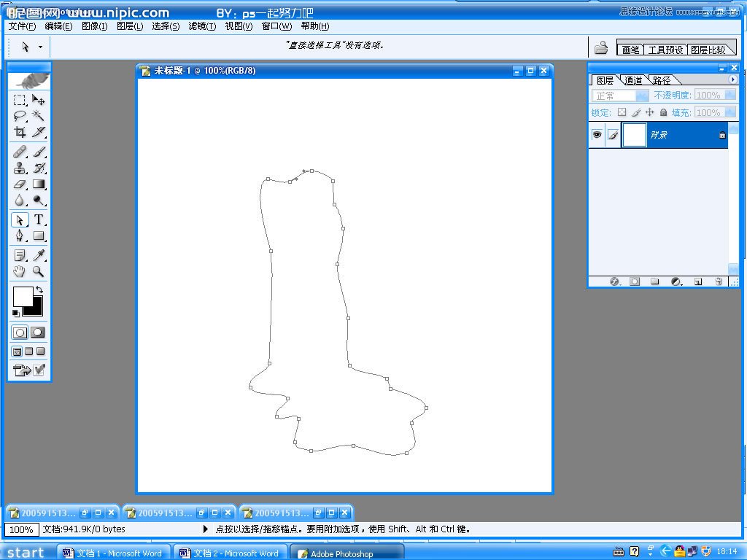Switch to the 路径 tab

[661, 80]
